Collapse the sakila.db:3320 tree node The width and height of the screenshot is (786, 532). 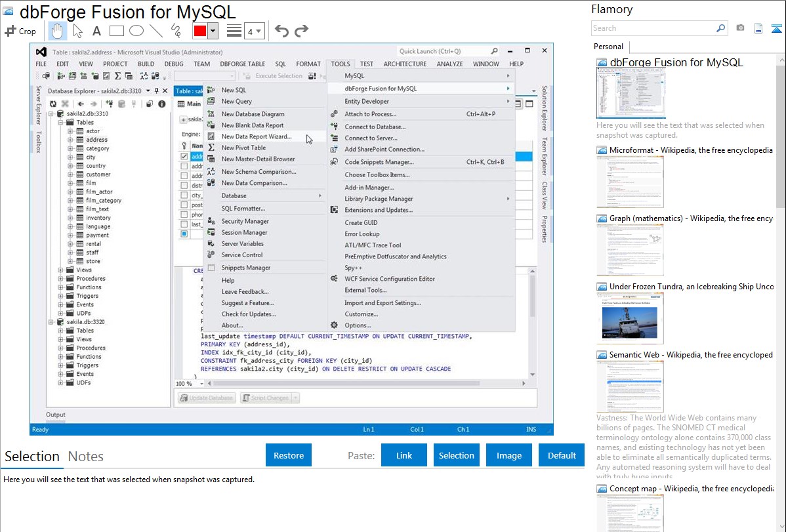(x=51, y=322)
